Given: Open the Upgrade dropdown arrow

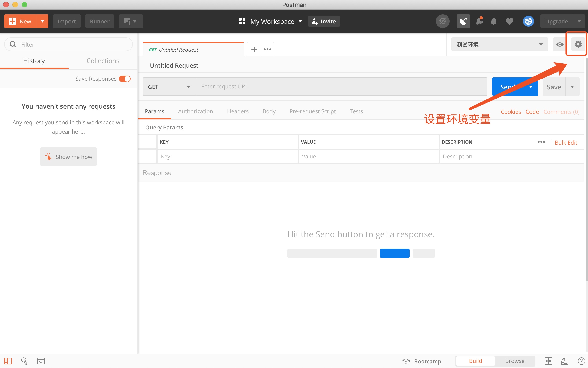Looking at the screenshot, I should click(579, 21).
